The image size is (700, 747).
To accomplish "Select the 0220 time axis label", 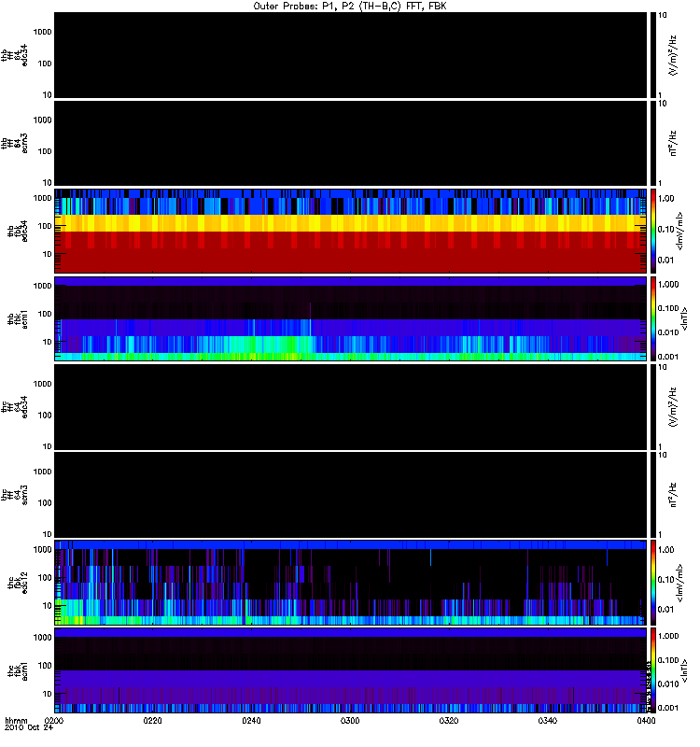I will click(152, 721).
